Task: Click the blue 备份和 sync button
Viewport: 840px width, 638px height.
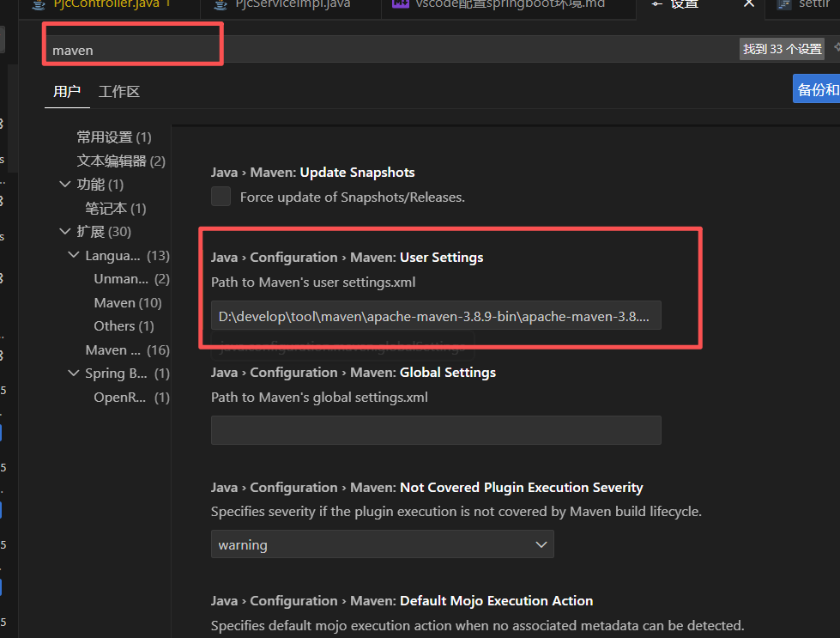Action: (816, 89)
